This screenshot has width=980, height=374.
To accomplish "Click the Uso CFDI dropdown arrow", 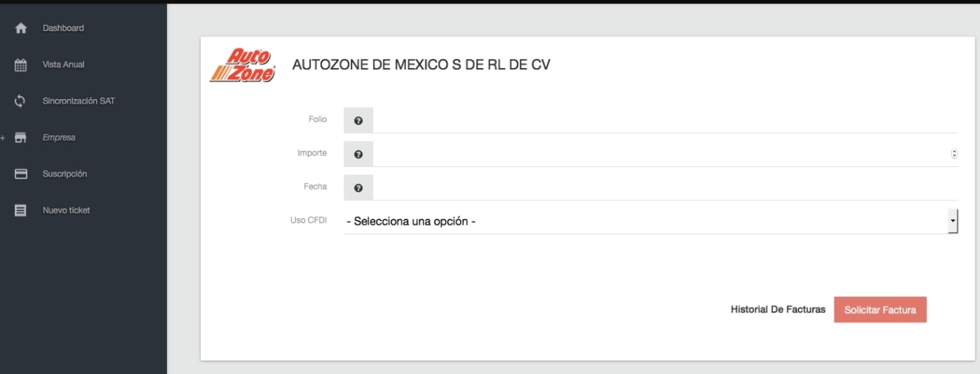I will (953, 221).
